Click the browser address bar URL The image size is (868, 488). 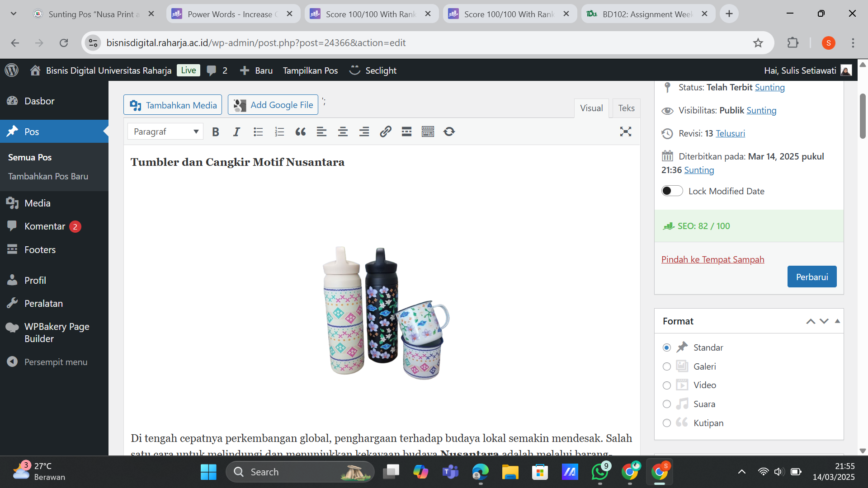tap(256, 43)
